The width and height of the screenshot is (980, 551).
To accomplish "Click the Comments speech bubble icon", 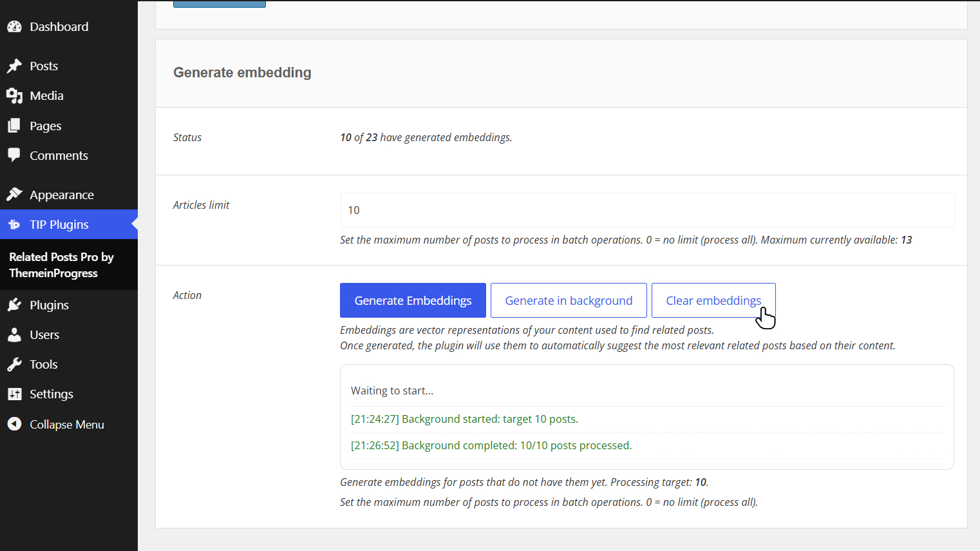I will click(14, 155).
